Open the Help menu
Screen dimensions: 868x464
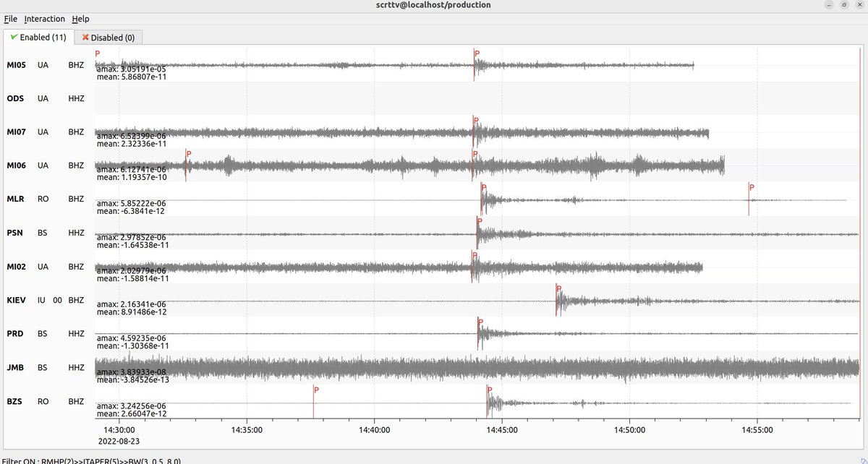(81, 19)
